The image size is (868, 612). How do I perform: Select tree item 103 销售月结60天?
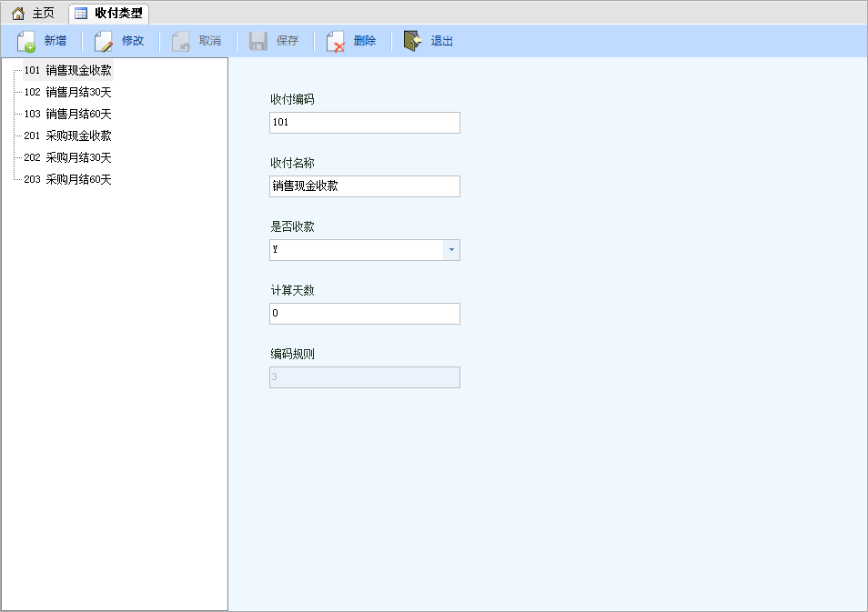[x=67, y=114]
